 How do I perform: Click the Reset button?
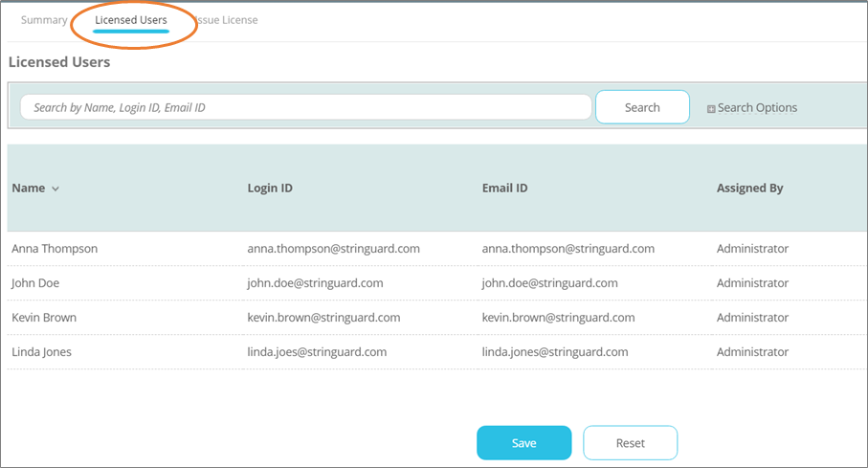(x=630, y=443)
